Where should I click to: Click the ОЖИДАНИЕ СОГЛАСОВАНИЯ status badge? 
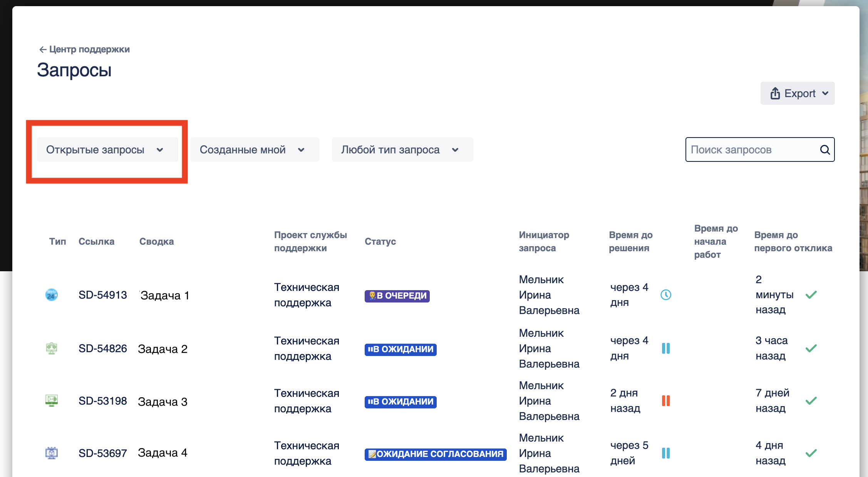pos(436,454)
